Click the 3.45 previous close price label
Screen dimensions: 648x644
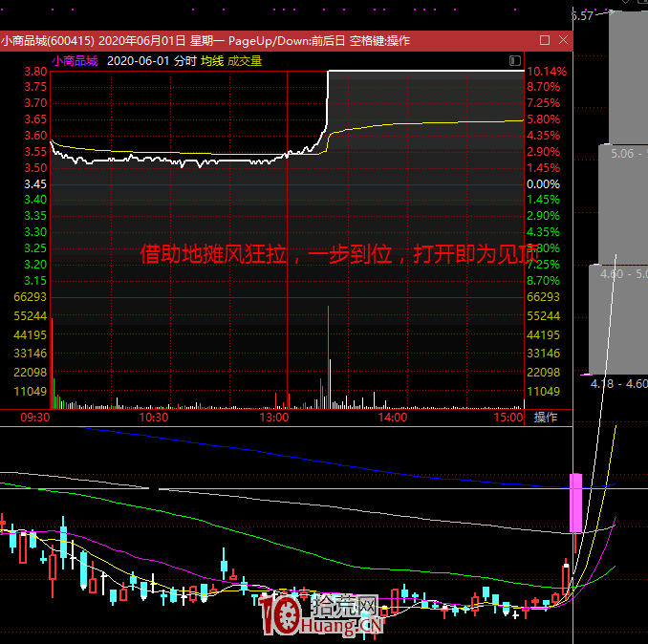pyautogui.click(x=35, y=184)
